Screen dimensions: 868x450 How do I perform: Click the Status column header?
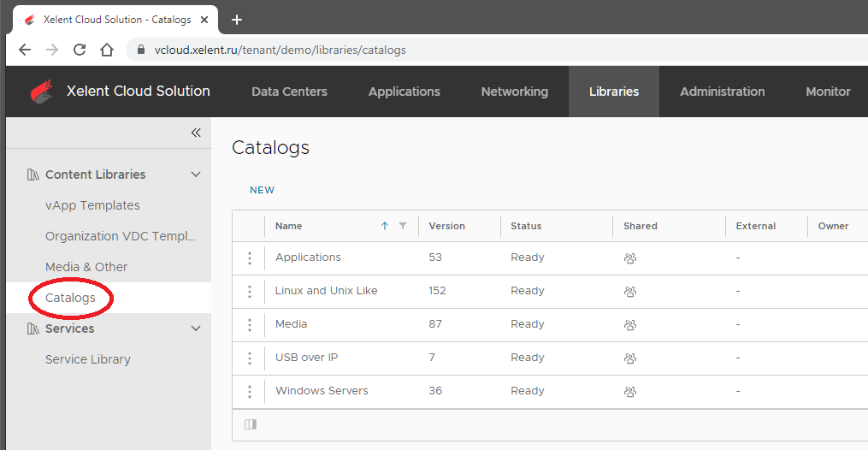coord(526,226)
